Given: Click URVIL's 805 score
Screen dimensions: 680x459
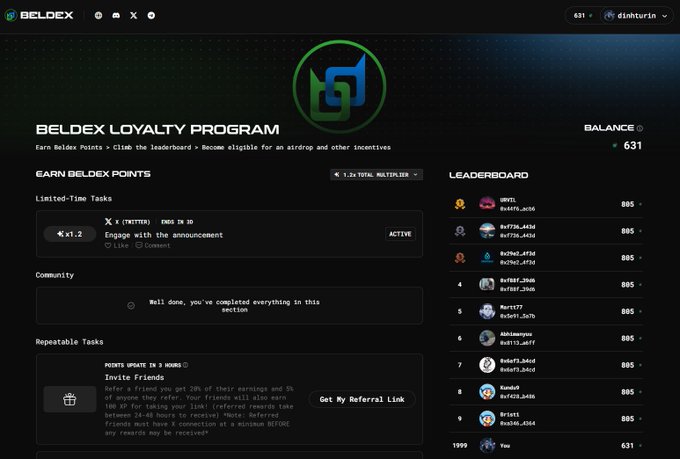Looking at the screenshot, I should [627, 204].
